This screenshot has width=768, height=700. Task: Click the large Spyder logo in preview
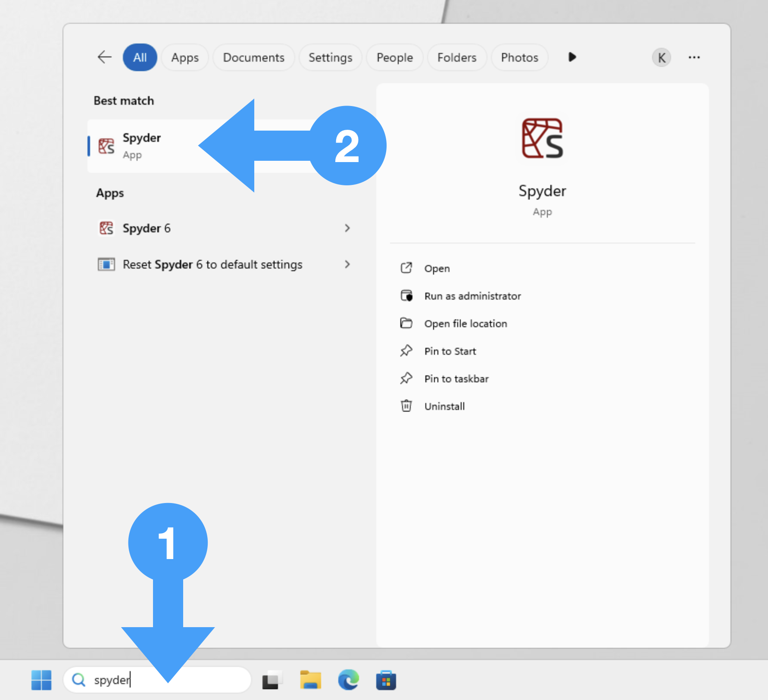[x=542, y=139]
